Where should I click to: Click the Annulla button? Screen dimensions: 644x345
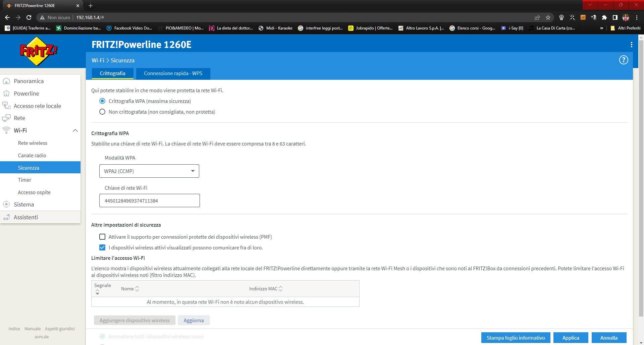pyautogui.click(x=609, y=338)
